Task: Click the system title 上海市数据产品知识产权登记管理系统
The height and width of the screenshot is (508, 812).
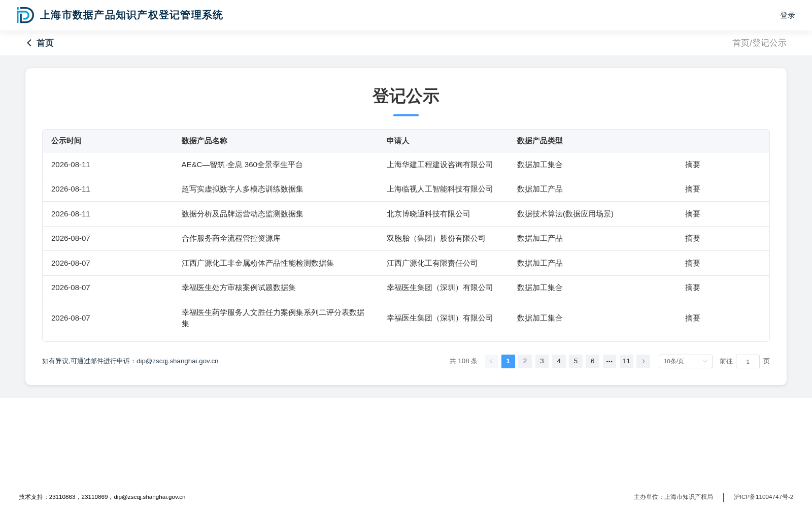Action: click(131, 15)
